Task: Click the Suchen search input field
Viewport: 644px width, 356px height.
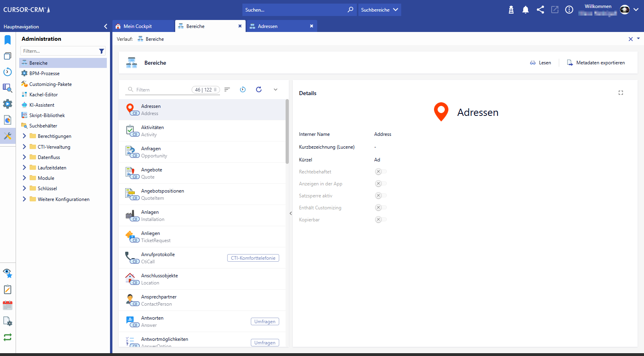Action: 295,10
